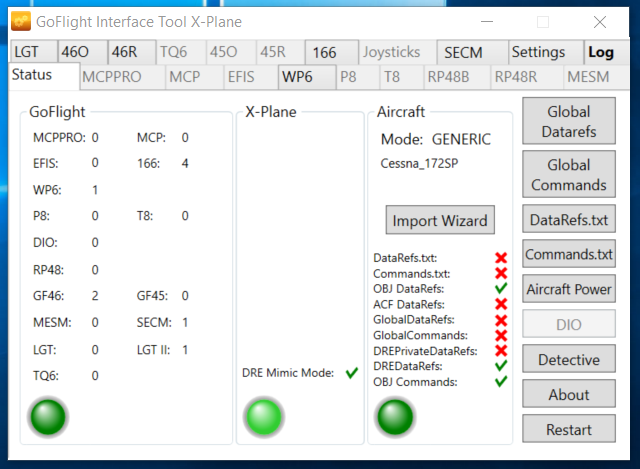Select the MCP tab

[x=195, y=77]
